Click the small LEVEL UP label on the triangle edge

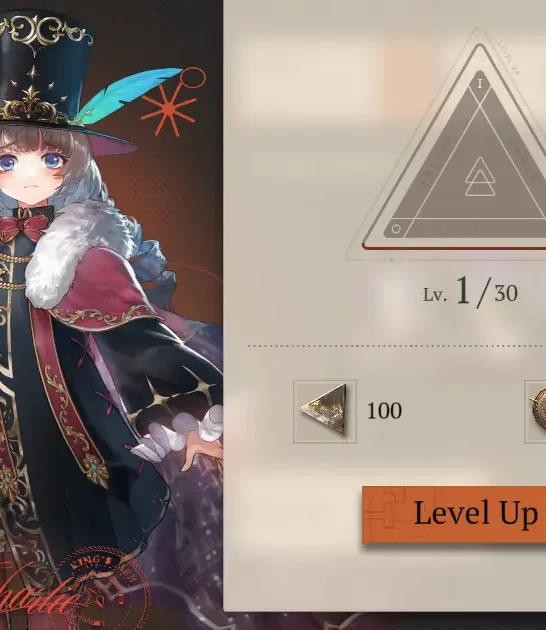(x=509, y=58)
